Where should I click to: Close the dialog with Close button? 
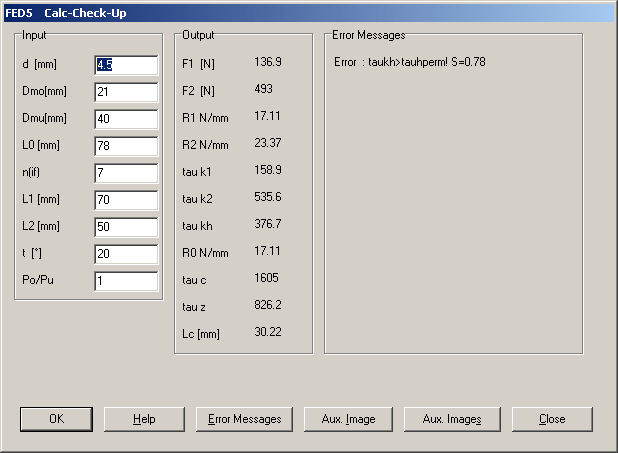tap(552, 419)
